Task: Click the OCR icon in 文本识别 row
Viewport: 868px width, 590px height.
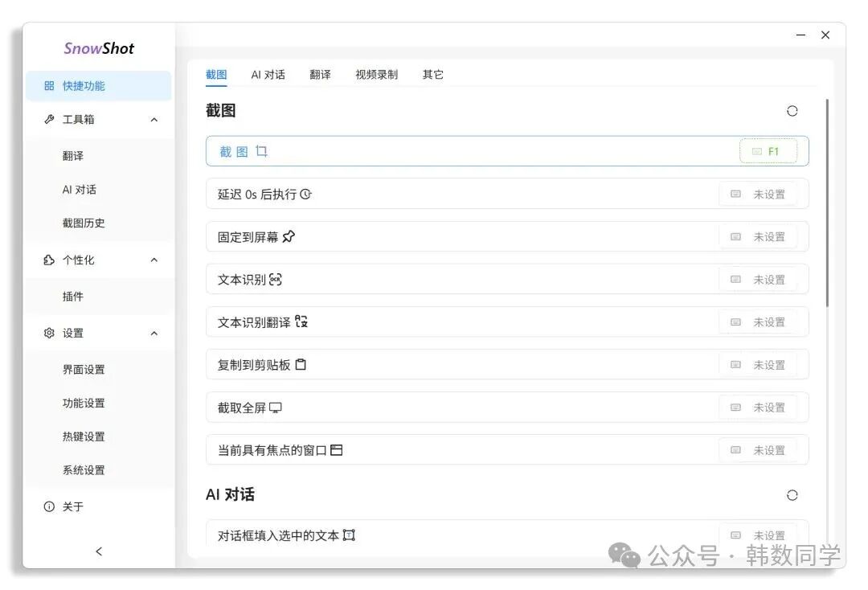Action: (275, 278)
